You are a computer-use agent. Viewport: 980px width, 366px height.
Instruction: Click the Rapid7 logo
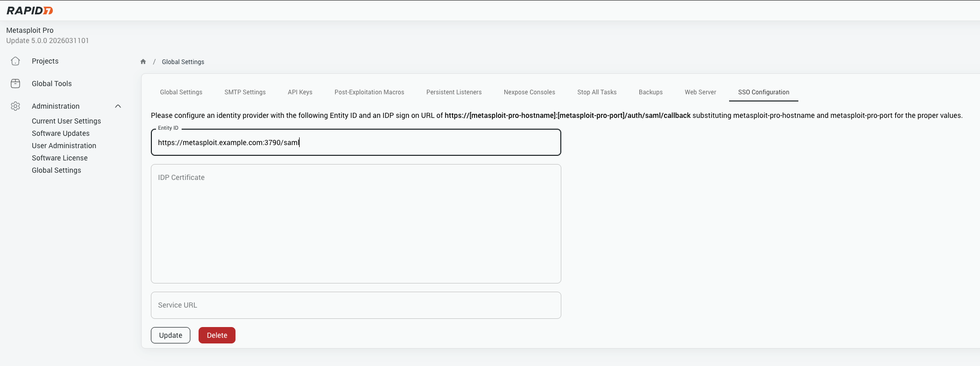pyautogui.click(x=30, y=11)
